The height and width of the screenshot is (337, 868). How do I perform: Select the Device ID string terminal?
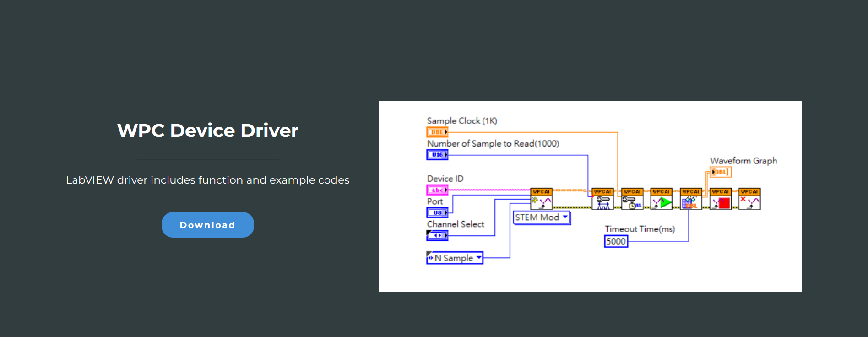[x=437, y=190]
